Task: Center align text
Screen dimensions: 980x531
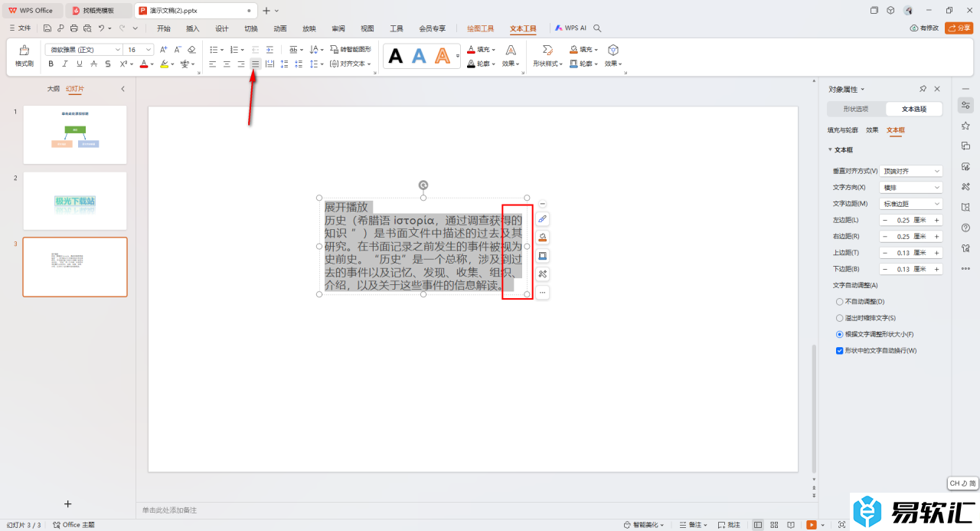Action: click(227, 64)
